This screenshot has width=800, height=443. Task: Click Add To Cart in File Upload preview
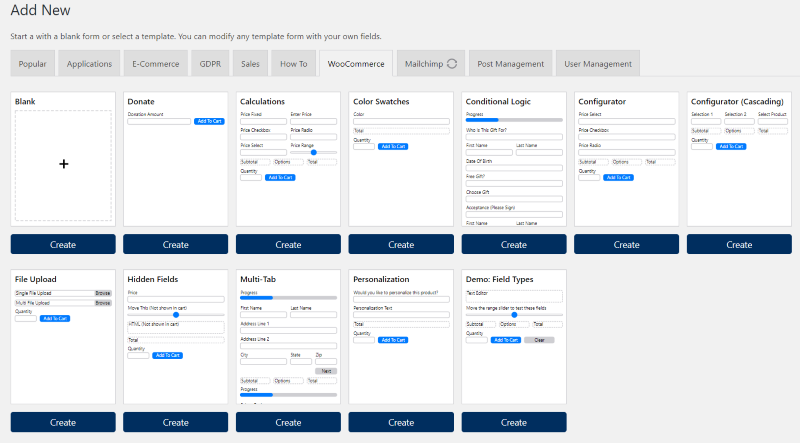[55, 318]
